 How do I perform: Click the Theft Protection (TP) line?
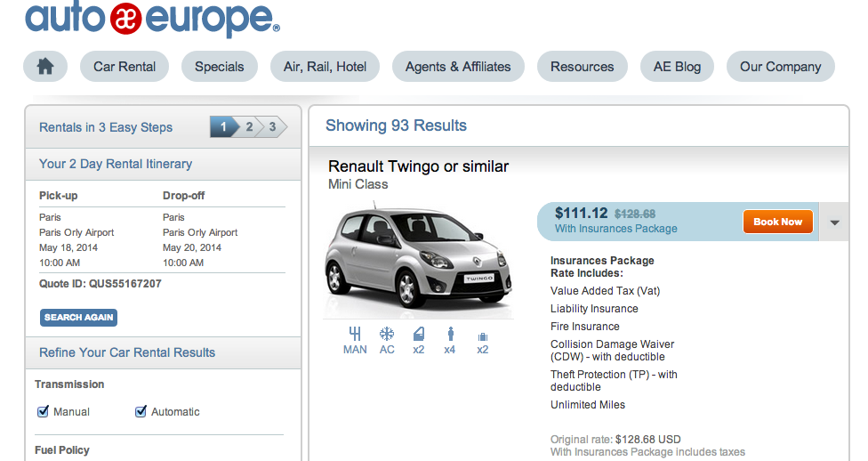pos(614,381)
